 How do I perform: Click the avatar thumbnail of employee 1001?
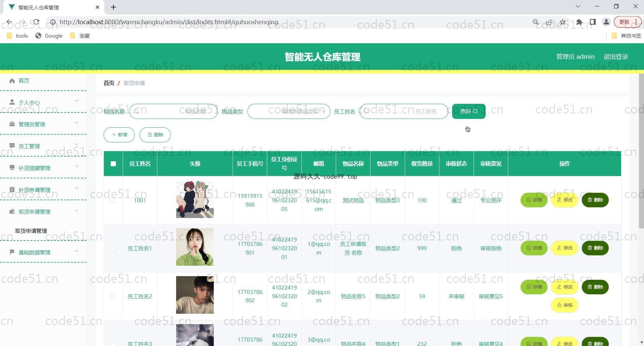click(195, 199)
